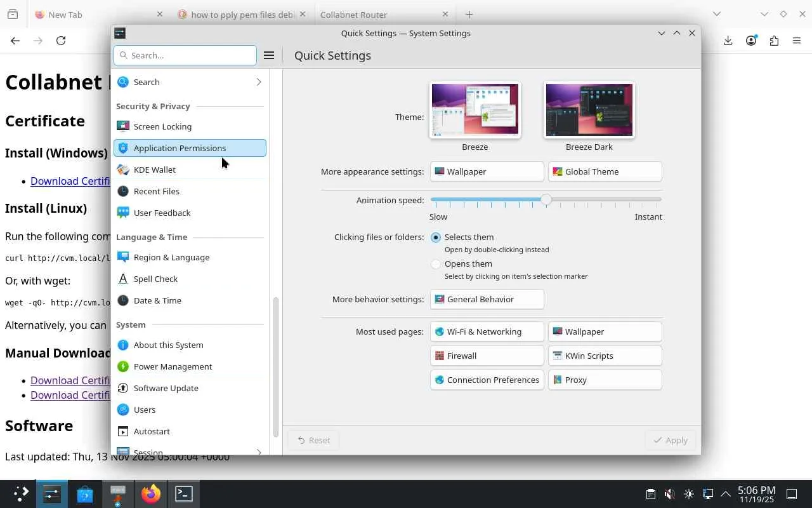Open Date & Time settings
This screenshot has height=508, width=812.
click(190, 300)
